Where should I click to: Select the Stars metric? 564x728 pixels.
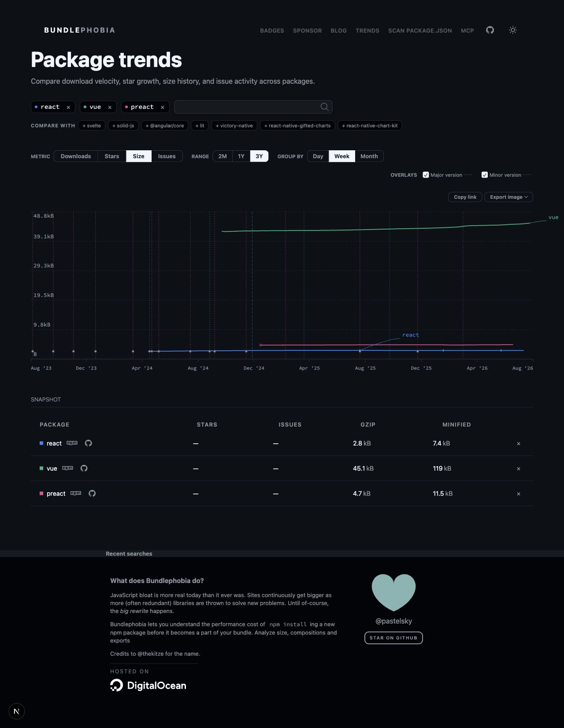(112, 156)
